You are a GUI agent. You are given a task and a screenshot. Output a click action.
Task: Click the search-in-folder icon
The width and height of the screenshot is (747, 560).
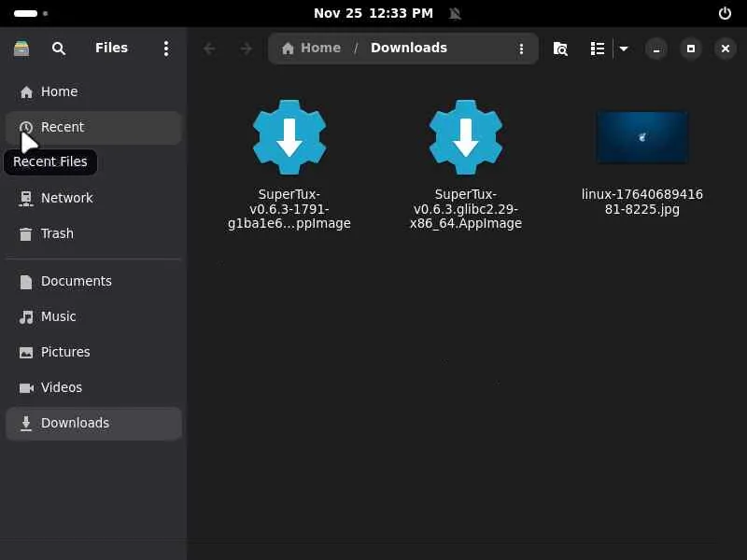pyautogui.click(x=560, y=49)
